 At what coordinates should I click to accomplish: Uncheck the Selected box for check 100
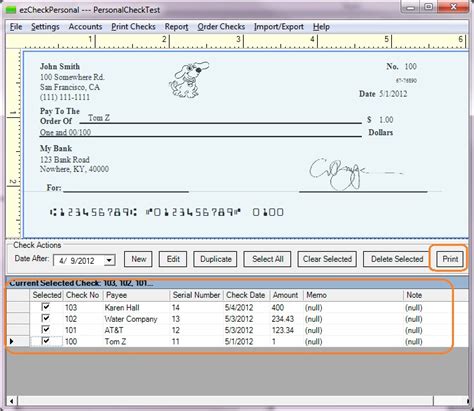tap(46, 341)
